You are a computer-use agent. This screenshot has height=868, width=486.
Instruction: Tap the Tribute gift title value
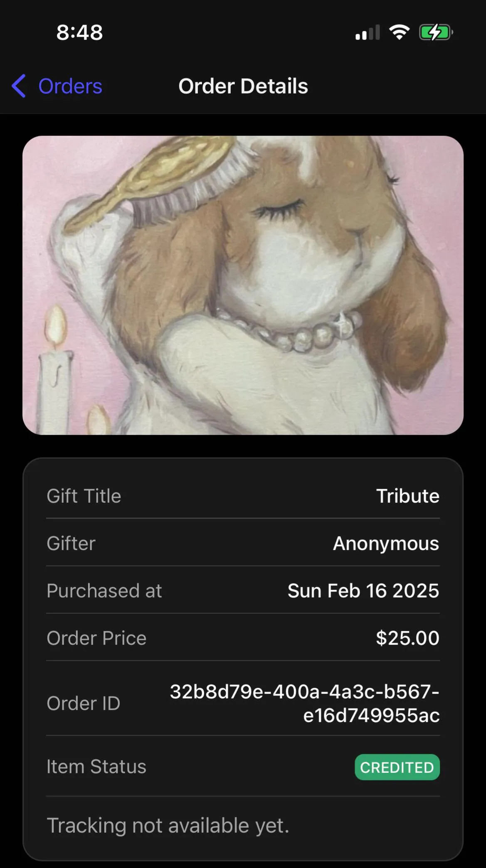[x=407, y=496]
